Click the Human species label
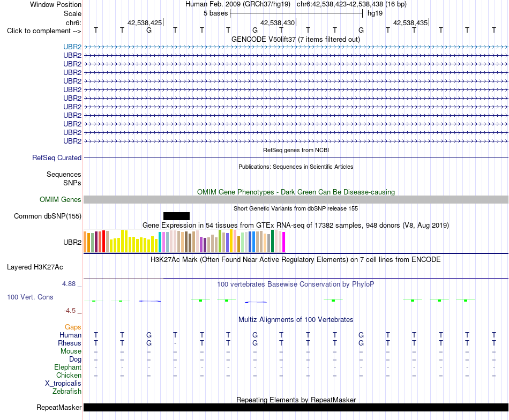Viewport: 509px width, 420px height. point(70,335)
